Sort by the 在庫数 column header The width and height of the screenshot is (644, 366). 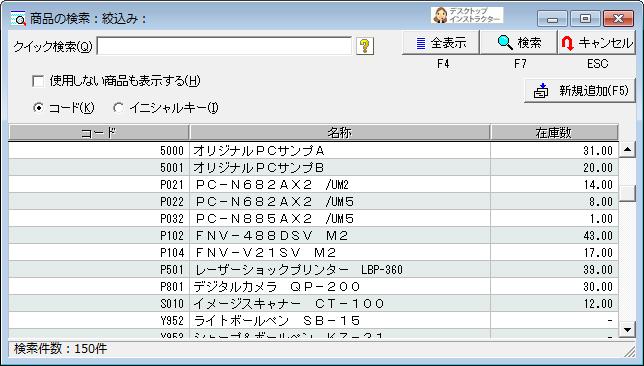pyautogui.click(x=554, y=133)
